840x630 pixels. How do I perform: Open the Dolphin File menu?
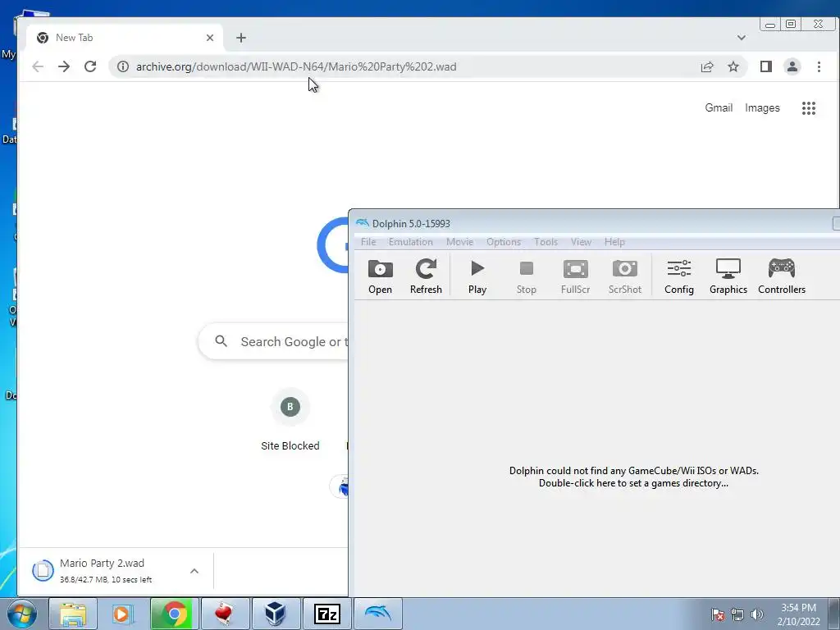[368, 242]
